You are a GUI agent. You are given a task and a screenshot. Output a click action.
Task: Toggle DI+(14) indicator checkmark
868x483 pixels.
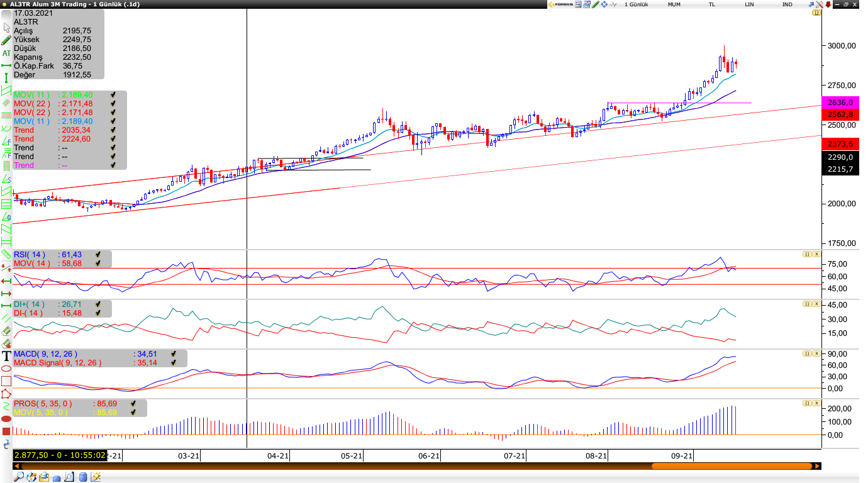98,304
